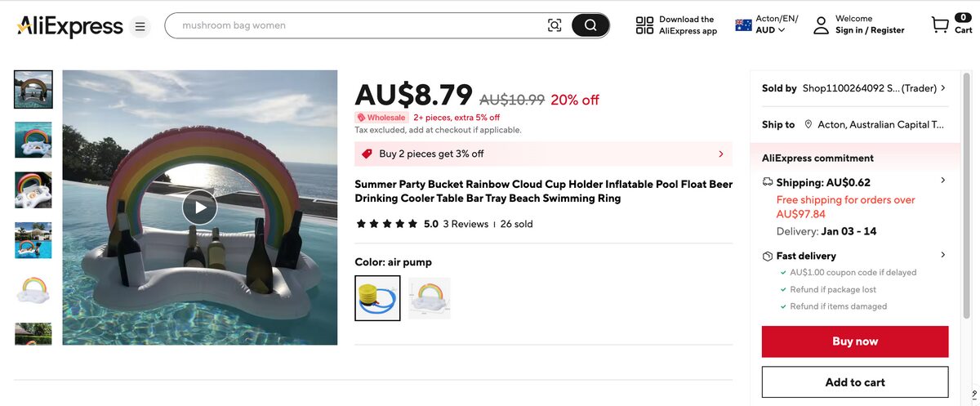Expand the Buy 2 pieces offer
The height and width of the screenshot is (406, 980).
tap(720, 154)
